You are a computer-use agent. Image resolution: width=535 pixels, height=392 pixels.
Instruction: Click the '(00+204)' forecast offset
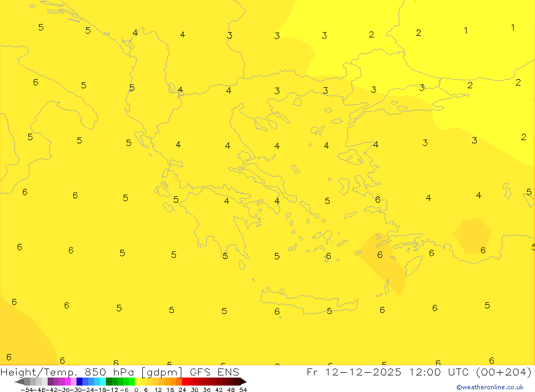503,372
